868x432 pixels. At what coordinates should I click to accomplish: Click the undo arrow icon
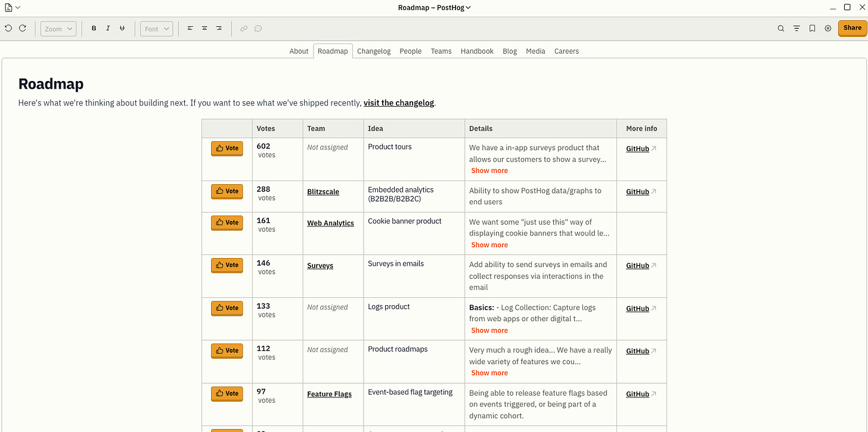click(8, 28)
